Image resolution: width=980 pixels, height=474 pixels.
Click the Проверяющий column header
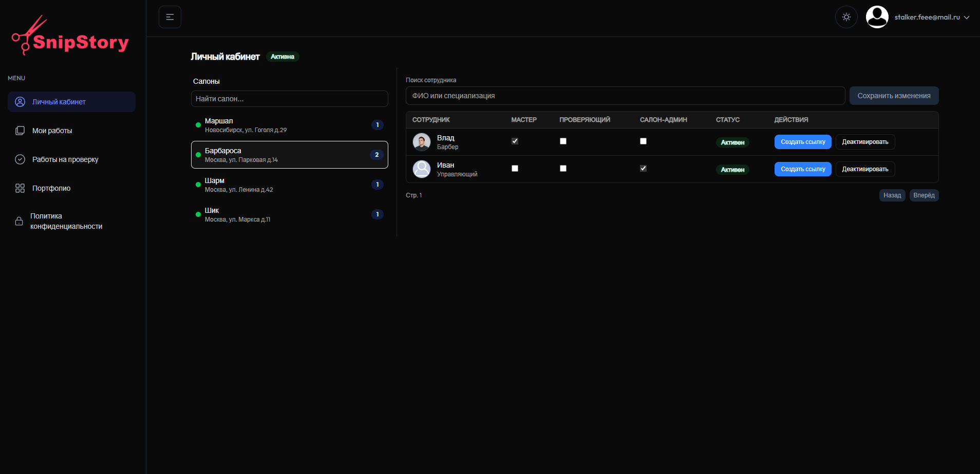pyautogui.click(x=585, y=120)
